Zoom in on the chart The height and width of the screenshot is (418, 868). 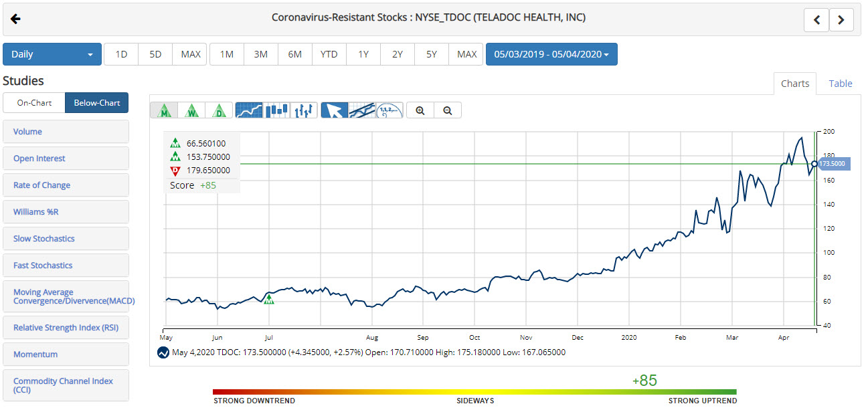click(420, 110)
